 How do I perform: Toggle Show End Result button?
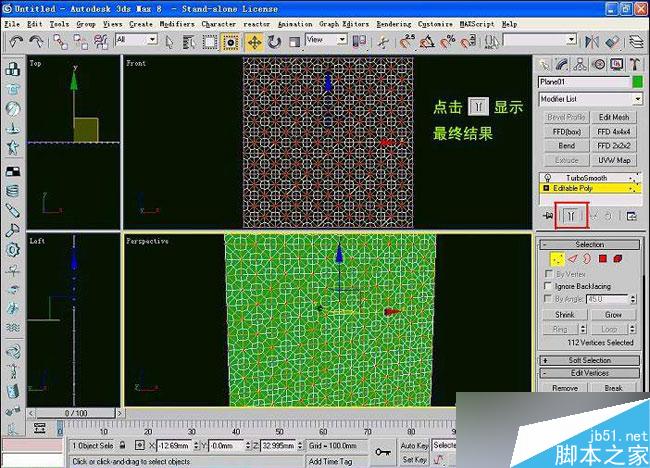point(571,216)
